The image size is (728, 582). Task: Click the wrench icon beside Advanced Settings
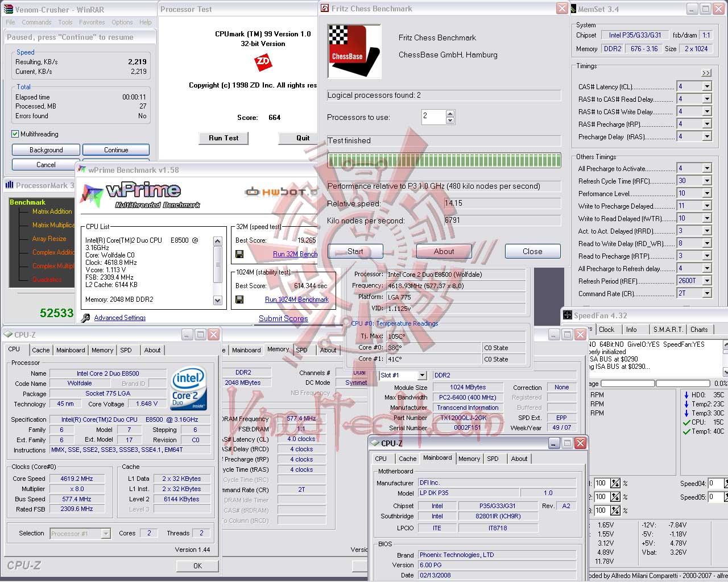pyautogui.click(x=86, y=318)
